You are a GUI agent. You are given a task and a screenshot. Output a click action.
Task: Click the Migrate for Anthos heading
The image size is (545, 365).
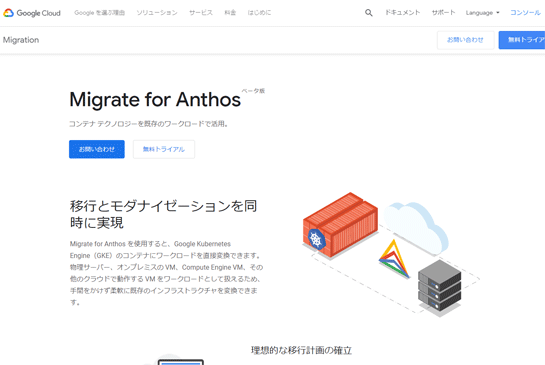155,100
